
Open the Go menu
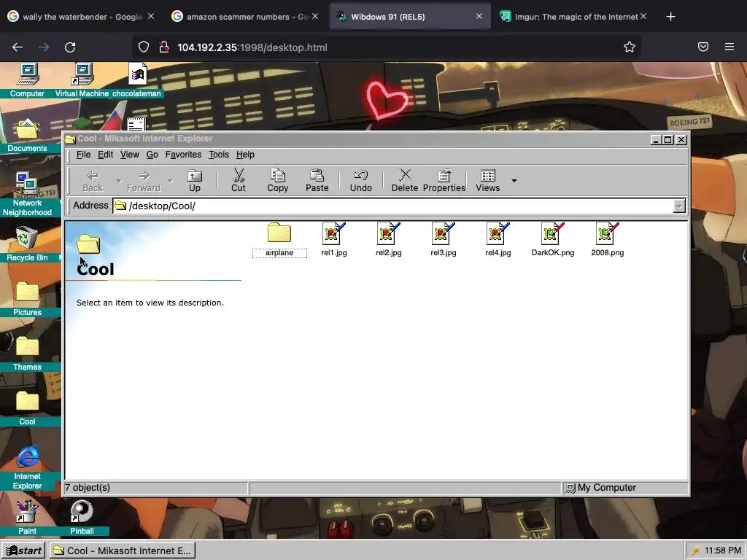pyautogui.click(x=152, y=155)
